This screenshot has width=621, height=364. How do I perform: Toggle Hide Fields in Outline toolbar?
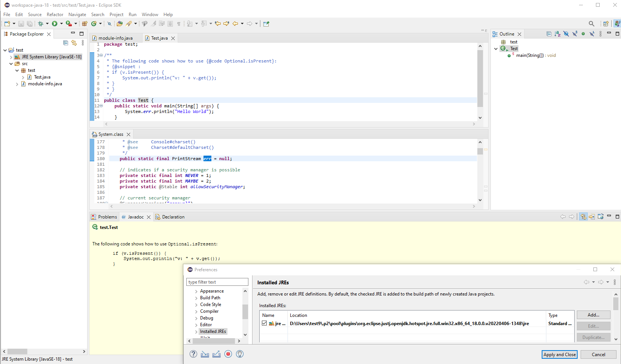coord(566,34)
